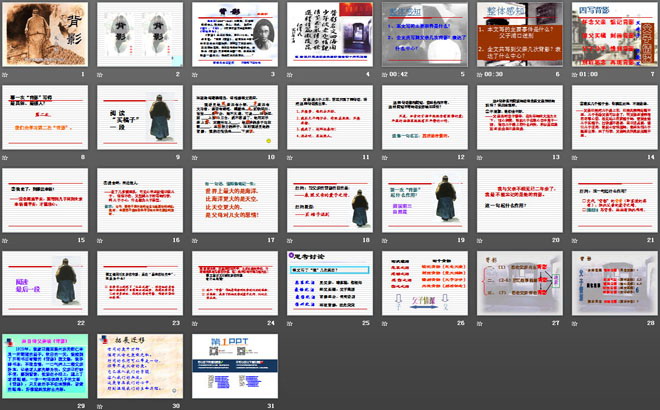Click the star icon beneath slide 10
This screenshot has width=660, height=410.
[x=195, y=157]
